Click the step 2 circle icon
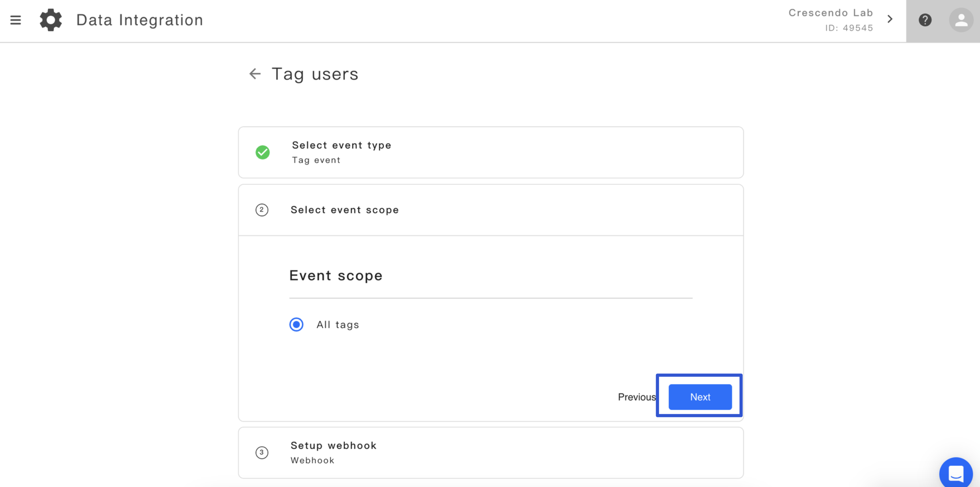 262,210
